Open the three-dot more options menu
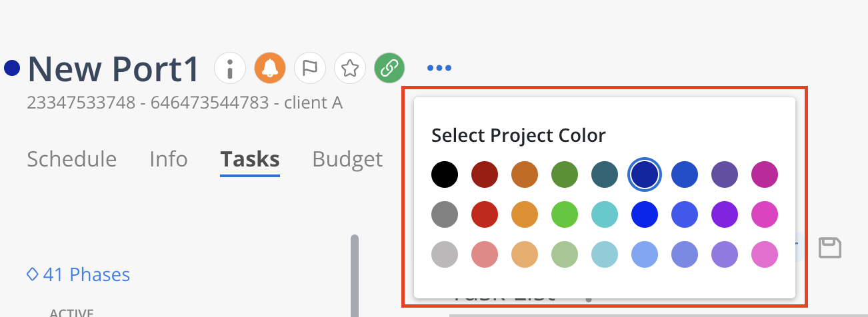The image size is (868, 317). coord(439,68)
